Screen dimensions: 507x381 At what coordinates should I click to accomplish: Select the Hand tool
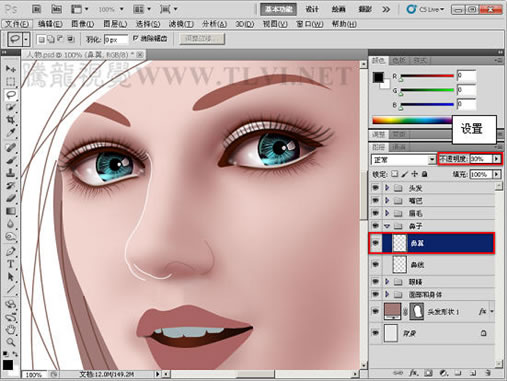point(11,330)
